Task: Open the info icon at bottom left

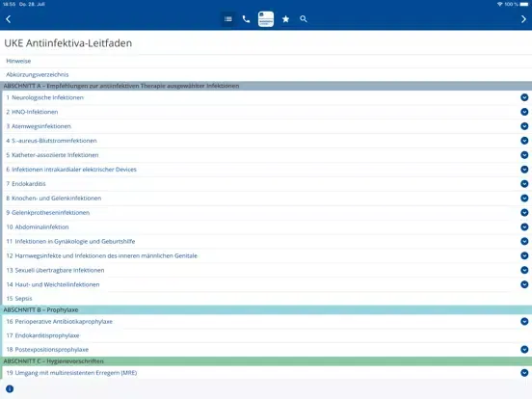Action: pos(10,388)
